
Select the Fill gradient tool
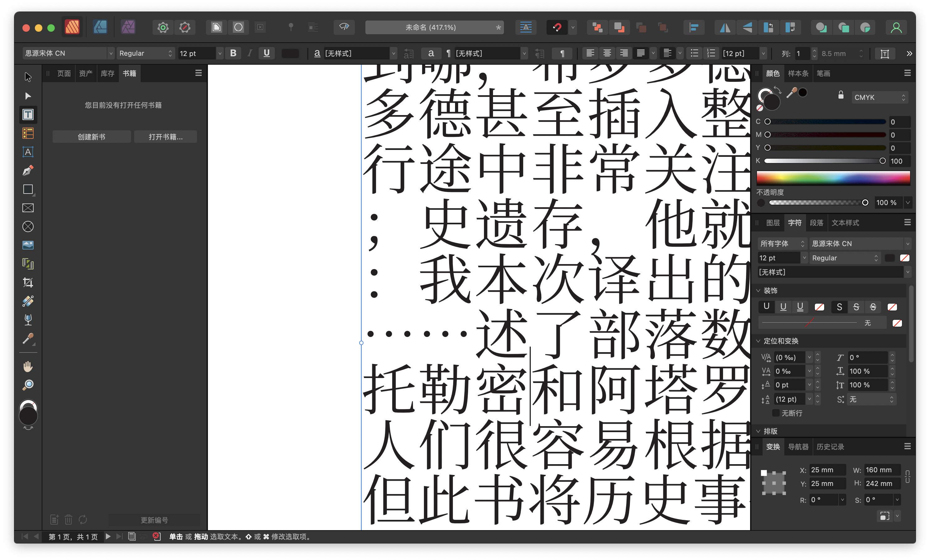pyautogui.click(x=28, y=301)
